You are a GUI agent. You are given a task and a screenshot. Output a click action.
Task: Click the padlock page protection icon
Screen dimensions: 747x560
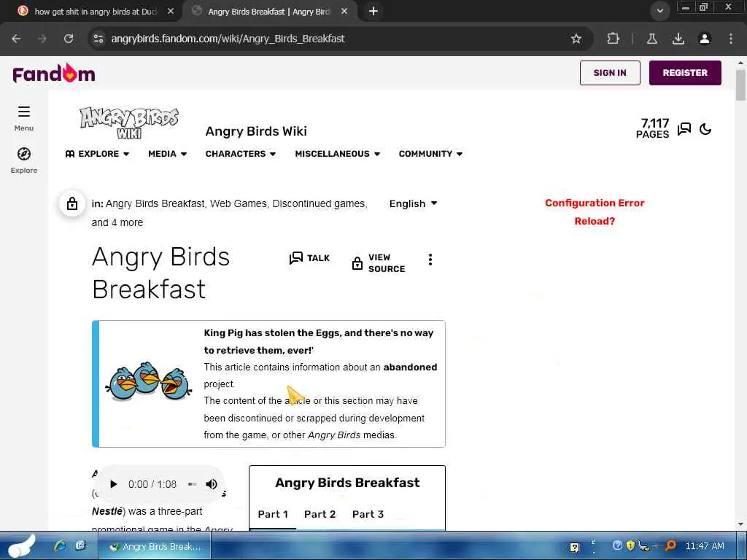[72, 203]
